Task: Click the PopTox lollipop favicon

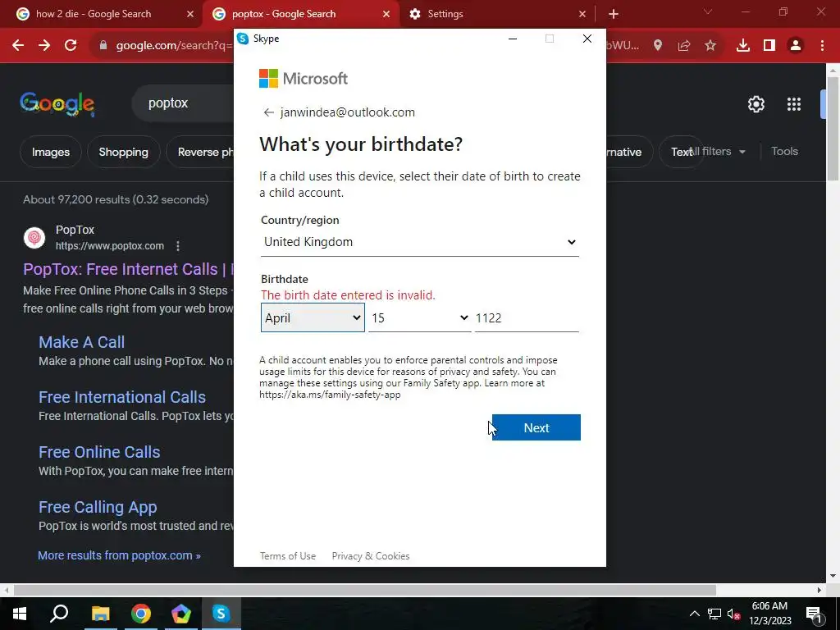Action: pyautogui.click(x=34, y=237)
